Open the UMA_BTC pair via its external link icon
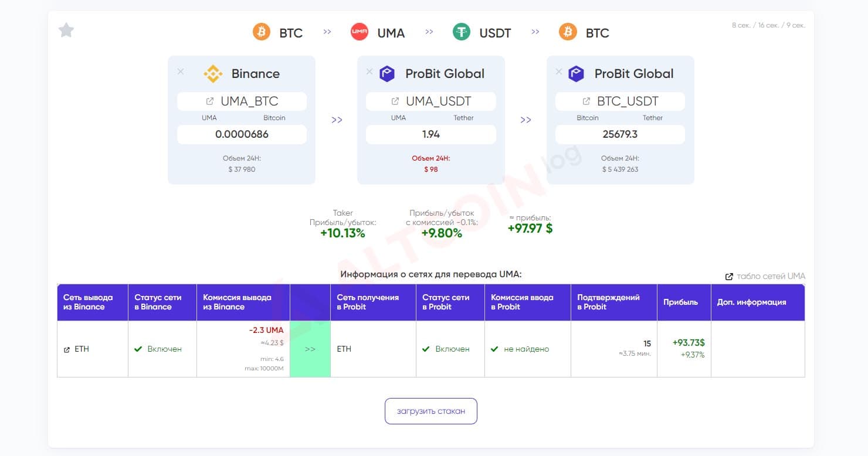Screen dimensions: 868x456 (x=210, y=101)
